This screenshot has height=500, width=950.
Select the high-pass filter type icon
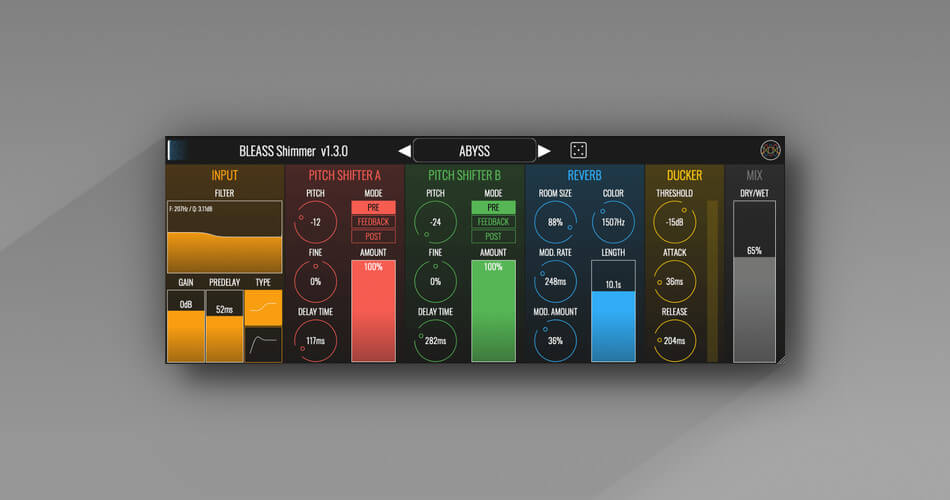coord(263,344)
